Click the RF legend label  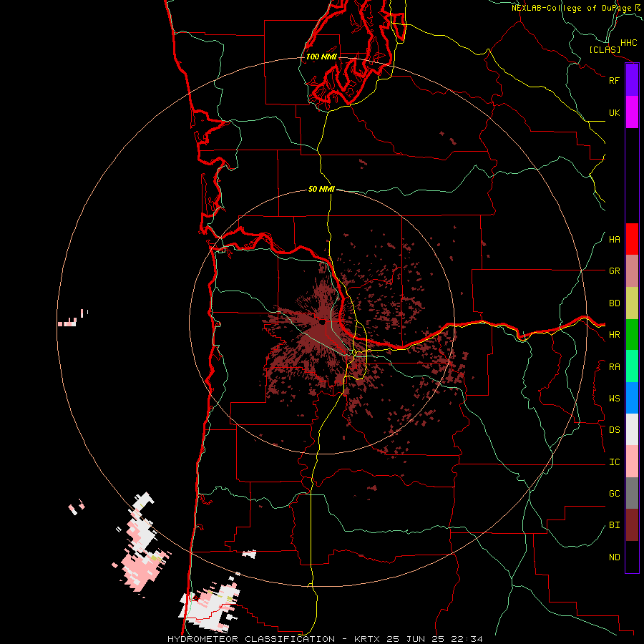pos(614,80)
